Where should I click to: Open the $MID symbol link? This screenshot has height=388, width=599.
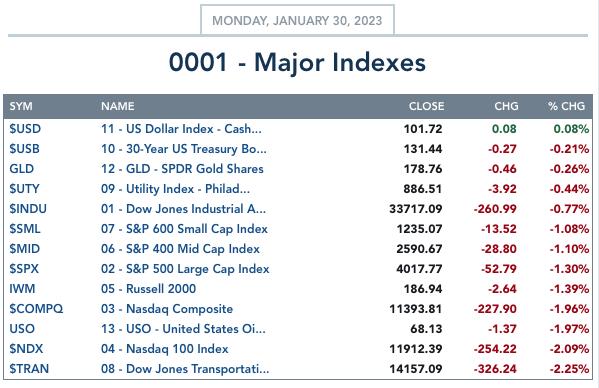[x=24, y=249]
